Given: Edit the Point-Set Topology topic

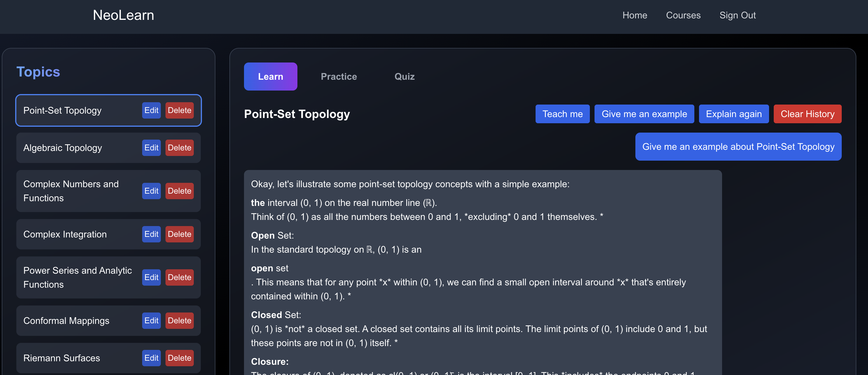Looking at the screenshot, I should click(151, 110).
